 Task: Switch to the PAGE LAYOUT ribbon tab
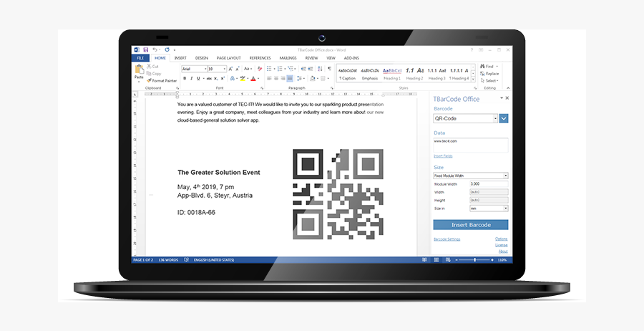(x=229, y=58)
